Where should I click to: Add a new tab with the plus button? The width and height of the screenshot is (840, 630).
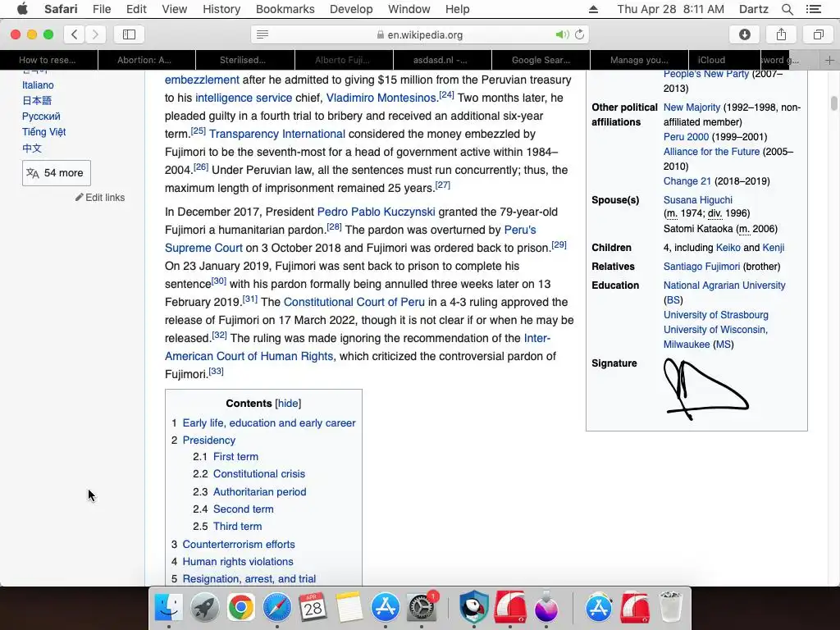coord(829,60)
